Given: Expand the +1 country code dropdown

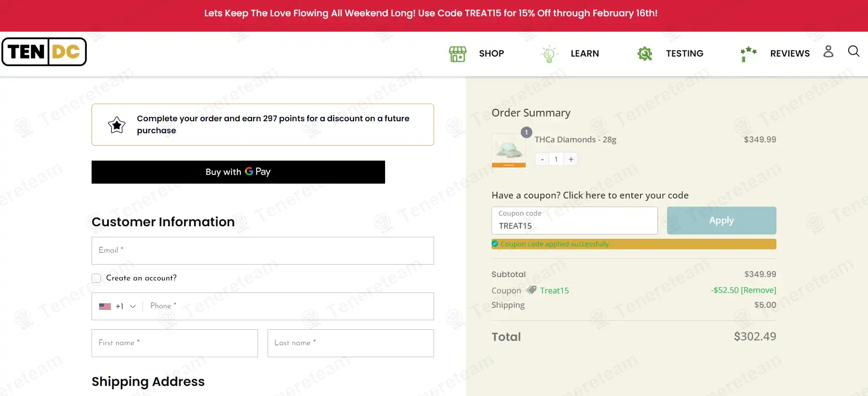Looking at the screenshot, I should 117,306.
